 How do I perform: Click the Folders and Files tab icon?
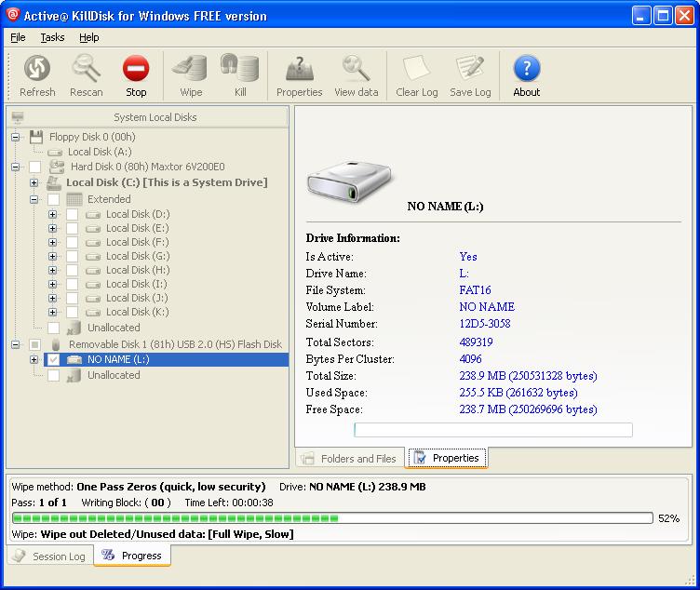(307, 459)
